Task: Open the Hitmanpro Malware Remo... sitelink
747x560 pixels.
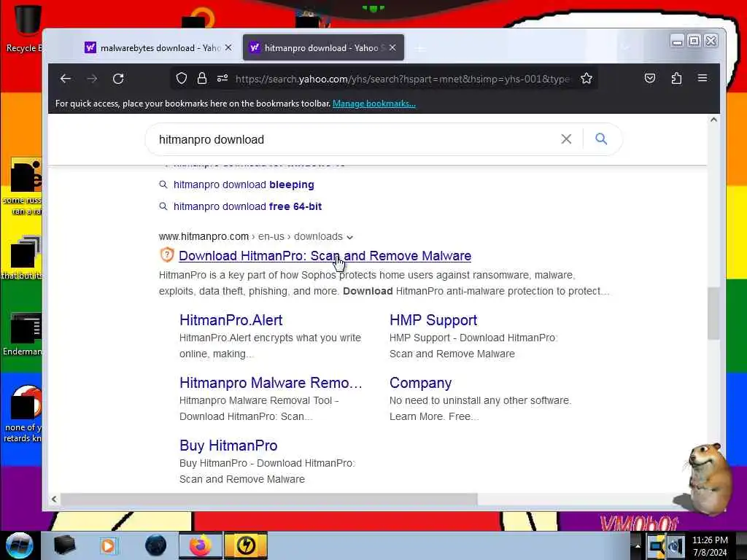Action: pos(271,383)
